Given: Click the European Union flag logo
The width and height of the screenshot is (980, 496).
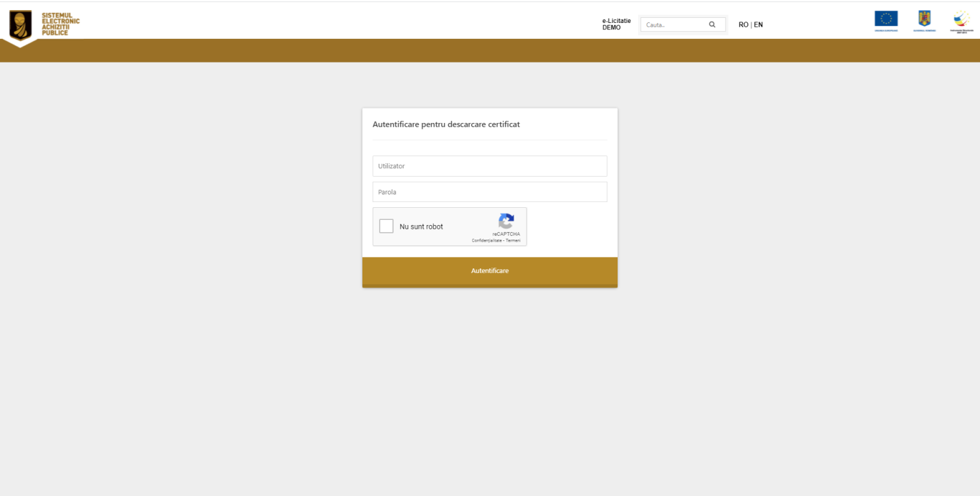Looking at the screenshot, I should 886,19.
